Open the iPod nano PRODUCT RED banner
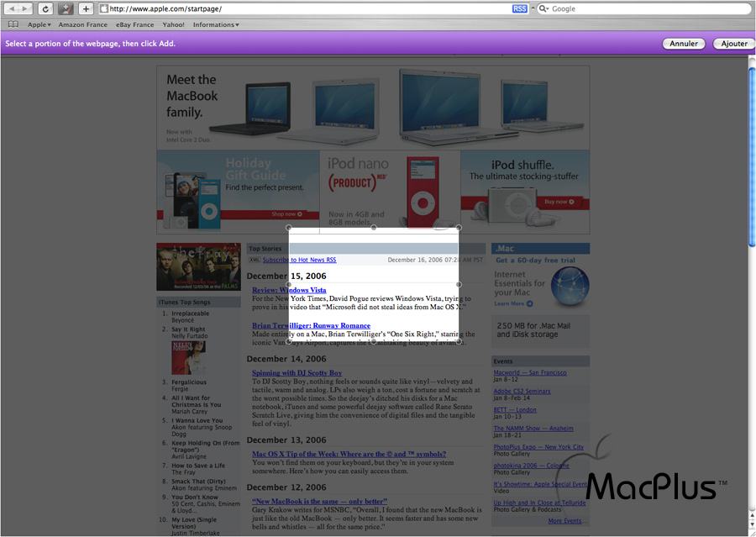This screenshot has width=756, height=537. tap(390, 192)
